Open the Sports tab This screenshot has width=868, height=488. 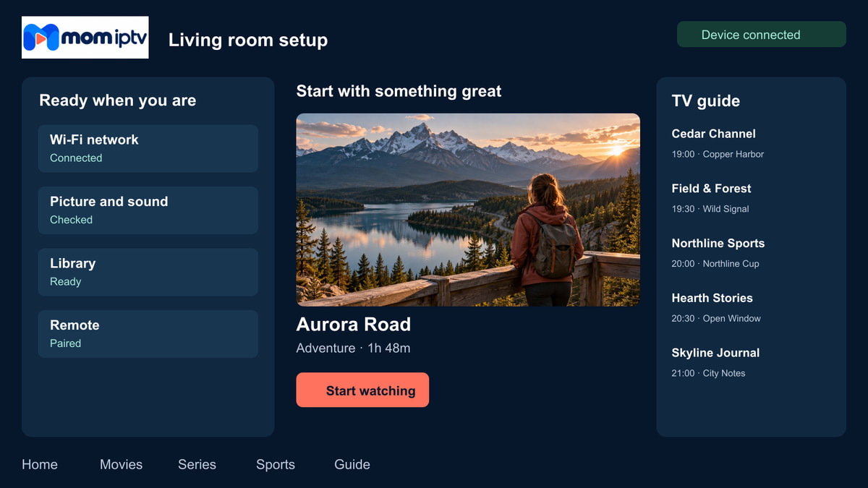point(276,465)
